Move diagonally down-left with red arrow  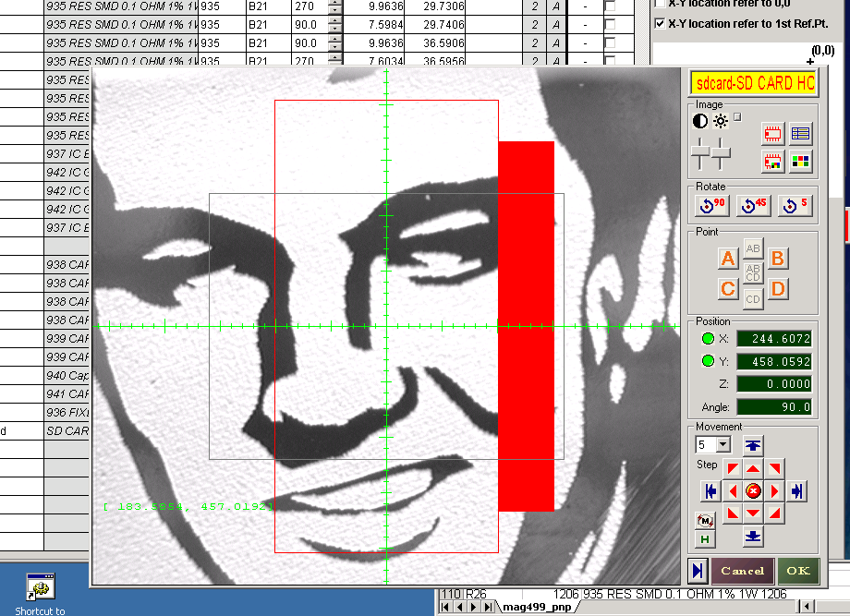click(733, 513)
